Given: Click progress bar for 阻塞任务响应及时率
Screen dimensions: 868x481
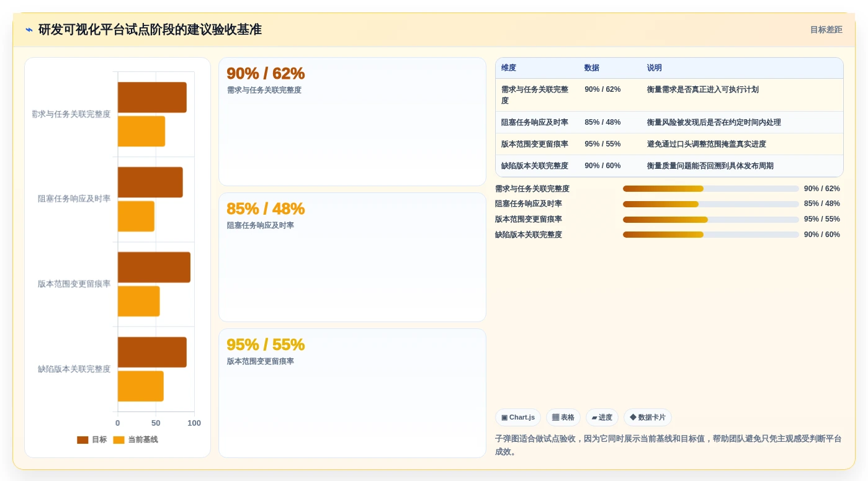Looking at the screenshot, I should point(711,204).
